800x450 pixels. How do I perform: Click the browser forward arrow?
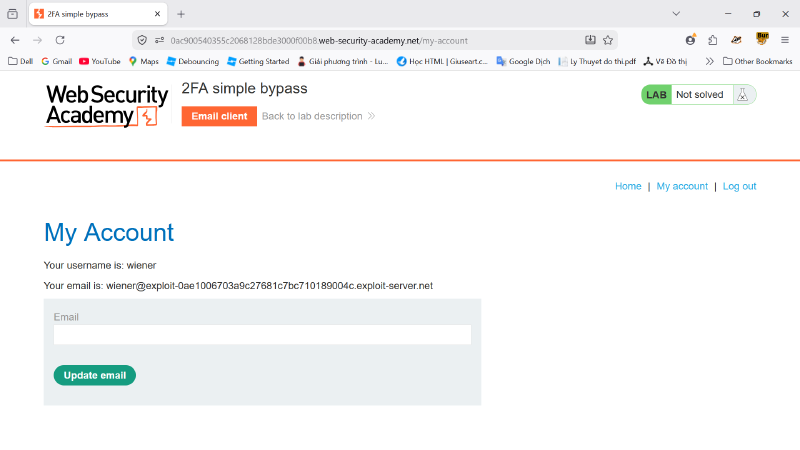point(37,40)
